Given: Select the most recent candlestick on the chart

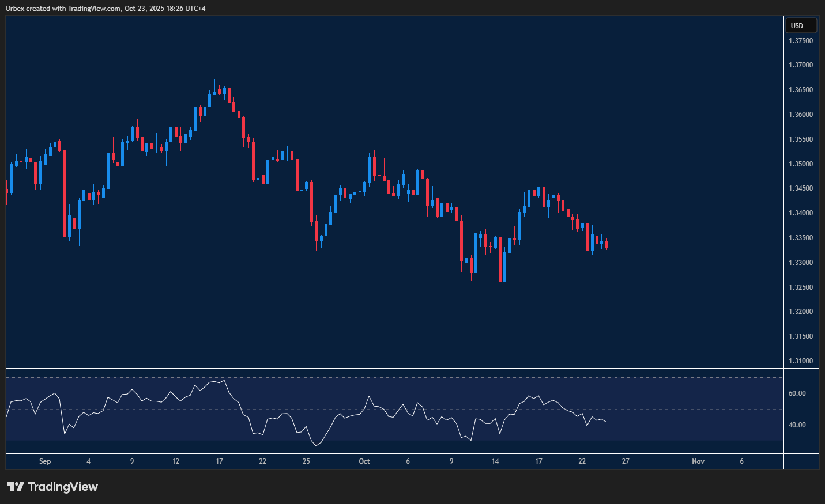Looking at the screenshot, I should [606, 245].
